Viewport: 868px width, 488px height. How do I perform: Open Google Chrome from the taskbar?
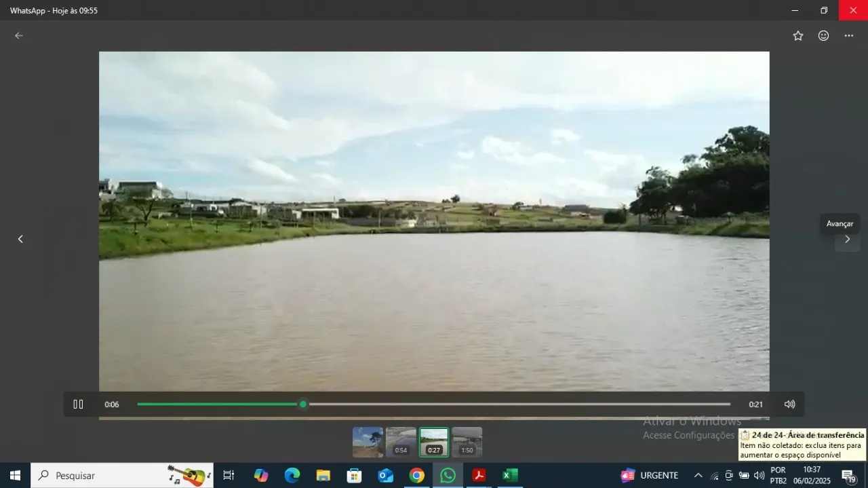coord(417,475)
